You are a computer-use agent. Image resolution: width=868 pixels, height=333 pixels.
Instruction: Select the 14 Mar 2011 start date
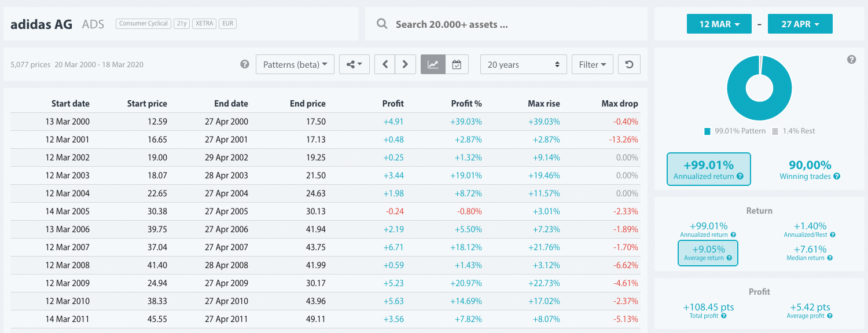[x=68, y=319]
